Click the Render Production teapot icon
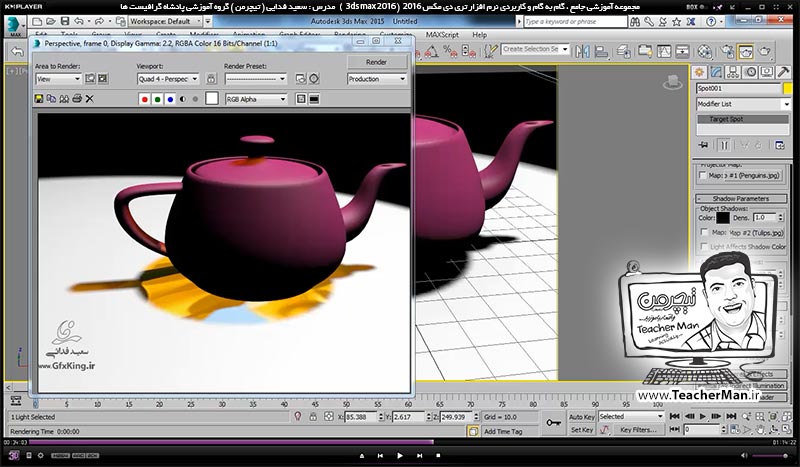800x467 pixels. [765, 51]
